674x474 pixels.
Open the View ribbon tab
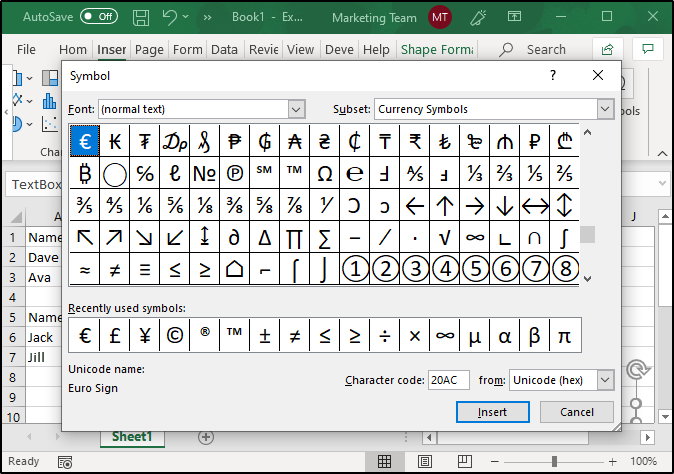point(300,49)
